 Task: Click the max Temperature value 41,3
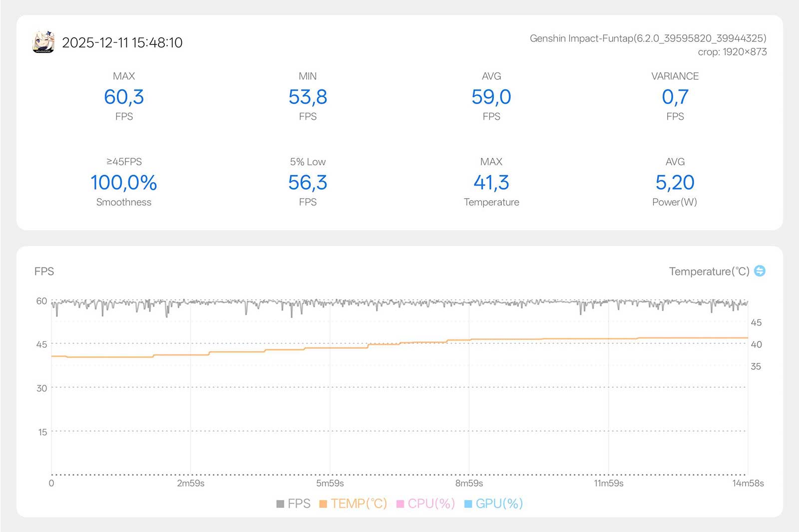point(491,183)
